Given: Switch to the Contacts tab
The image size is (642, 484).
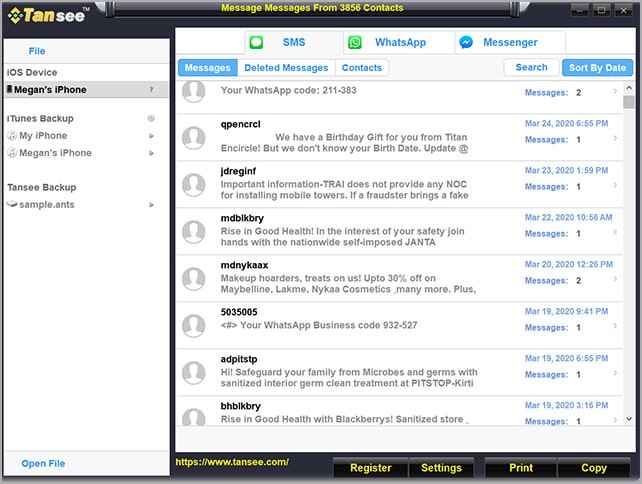Looking at the screenshot, I should click(362, 68).
